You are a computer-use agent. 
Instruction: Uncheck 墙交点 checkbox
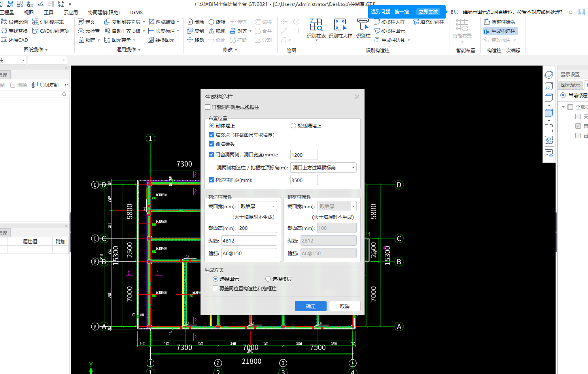coord(212,135)
